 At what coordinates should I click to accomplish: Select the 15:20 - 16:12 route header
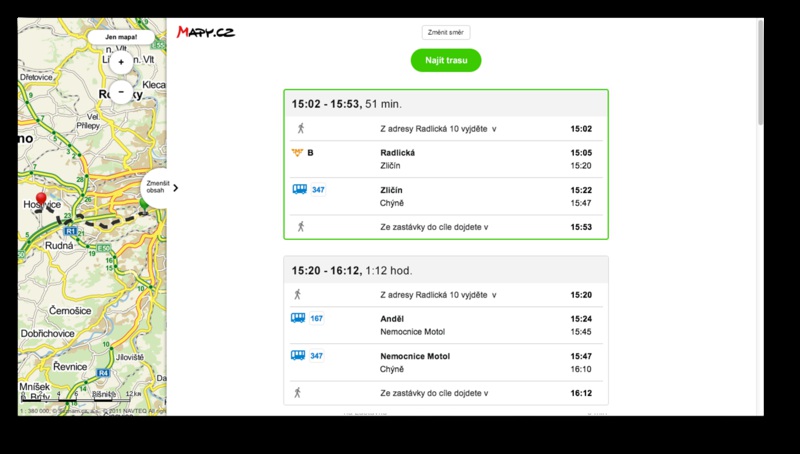click(x=446, y=270)
